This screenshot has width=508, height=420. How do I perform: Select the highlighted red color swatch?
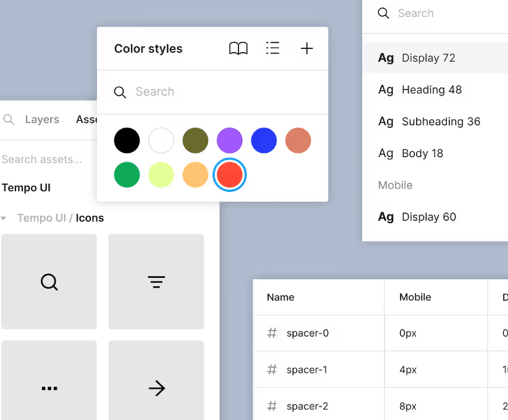click(230, 175)
